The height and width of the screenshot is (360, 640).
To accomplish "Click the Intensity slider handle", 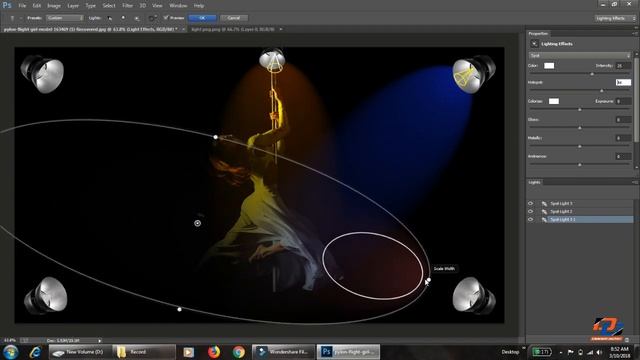I will (592, 73).
